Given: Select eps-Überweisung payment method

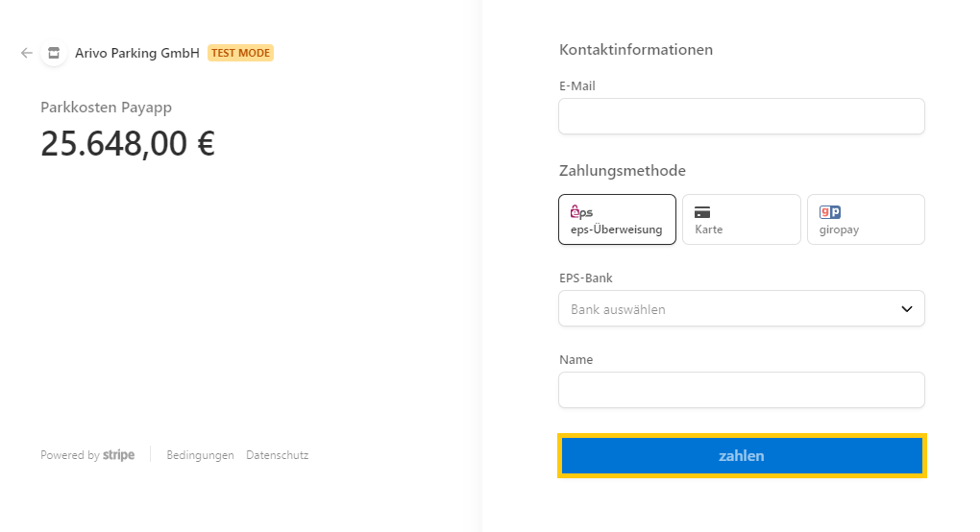Looking at the screenshot, I should [617, 219].
